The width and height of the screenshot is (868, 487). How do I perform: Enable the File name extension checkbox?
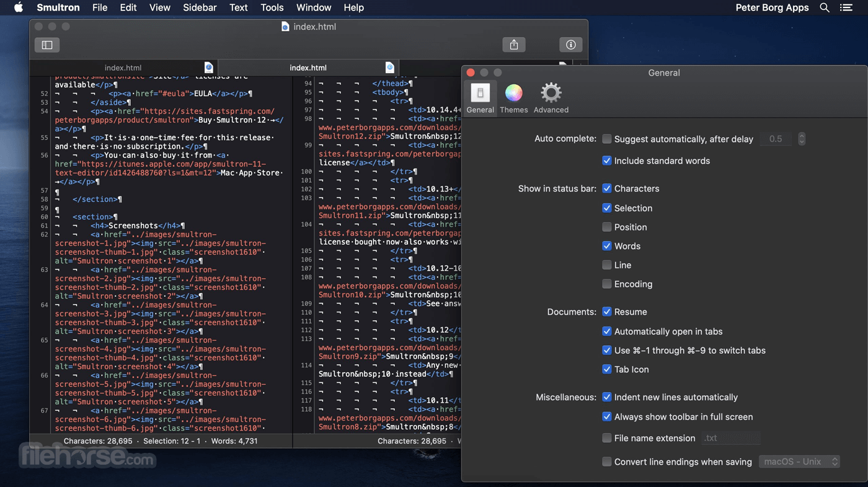tap(607, 438)
